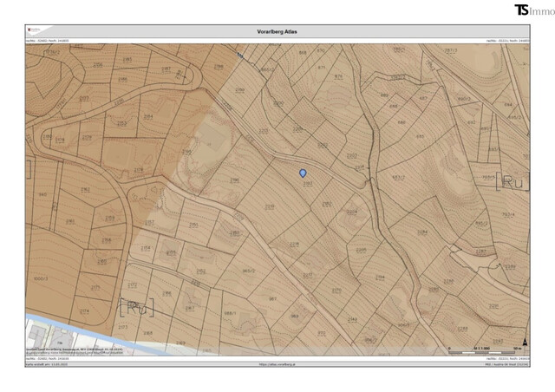Viewport: 555px width, 392px height.
Task: Select parcel number 2204
Action: 351,212
